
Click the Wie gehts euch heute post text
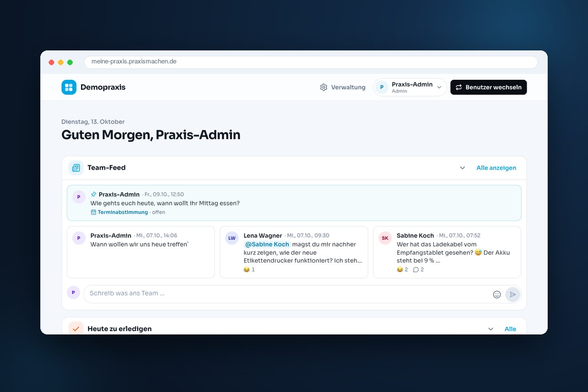tap(165, 203)
